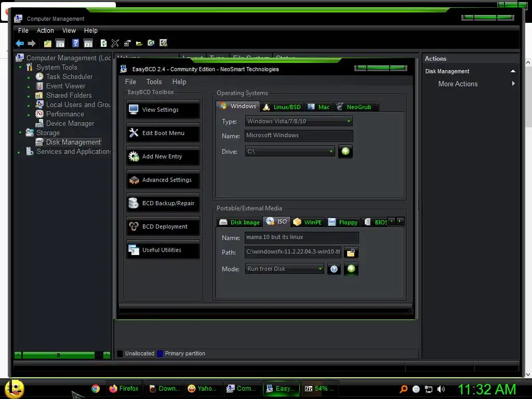532x399 pixels.
Task: Click the speaker volume tray icon
Action: [441, 389]
